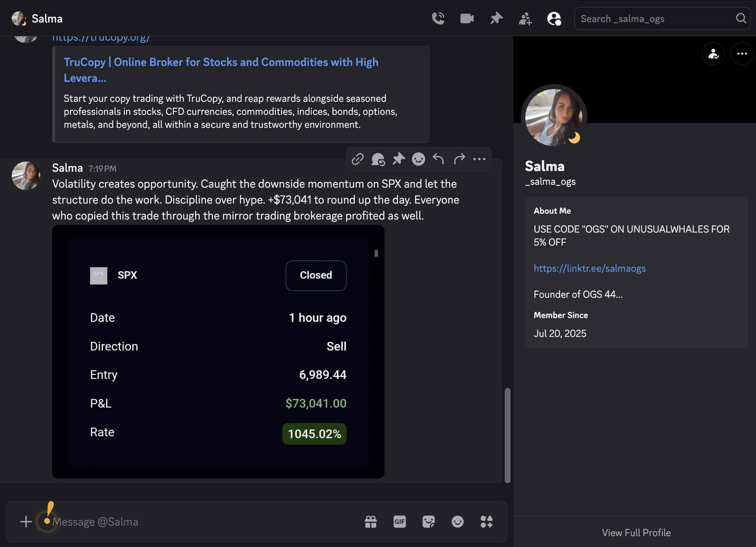This screenshot has width=756, height=547.
Task: Open the GIF picker
Action: (x=400, y=522)
